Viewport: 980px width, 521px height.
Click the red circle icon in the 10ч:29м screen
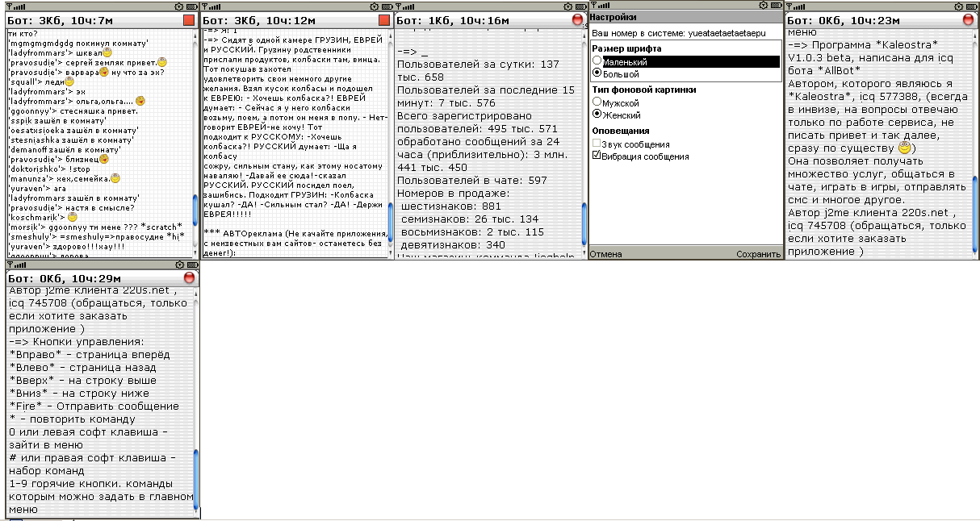click(x=189, y=278)
